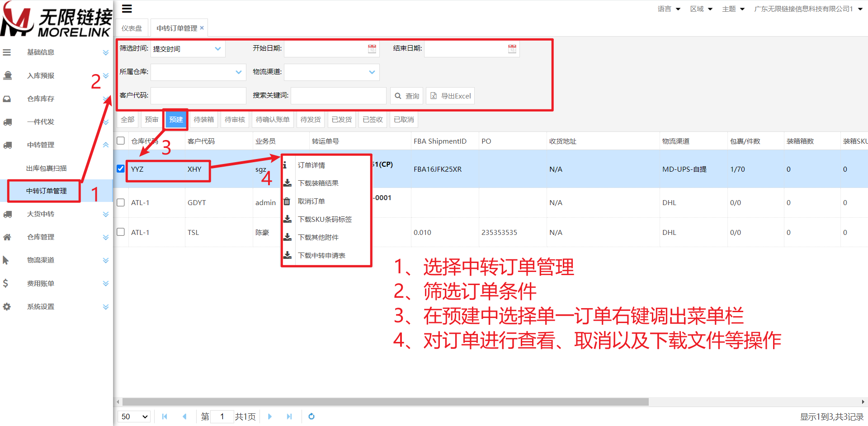
Task: Go to previous page arrow
Action: pyautogui.click(x=184, y=417)
